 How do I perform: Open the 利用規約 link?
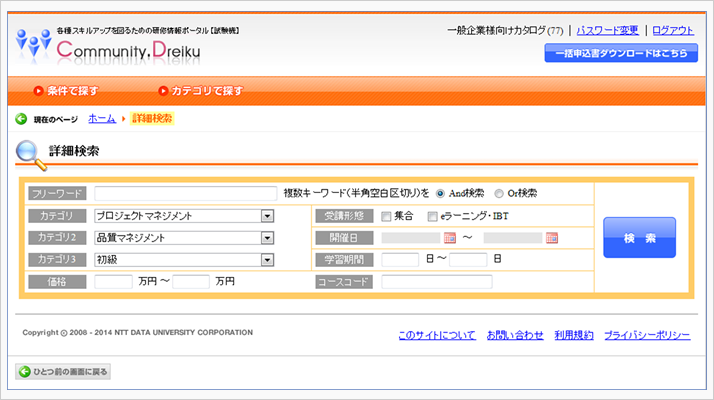point(574,335)
